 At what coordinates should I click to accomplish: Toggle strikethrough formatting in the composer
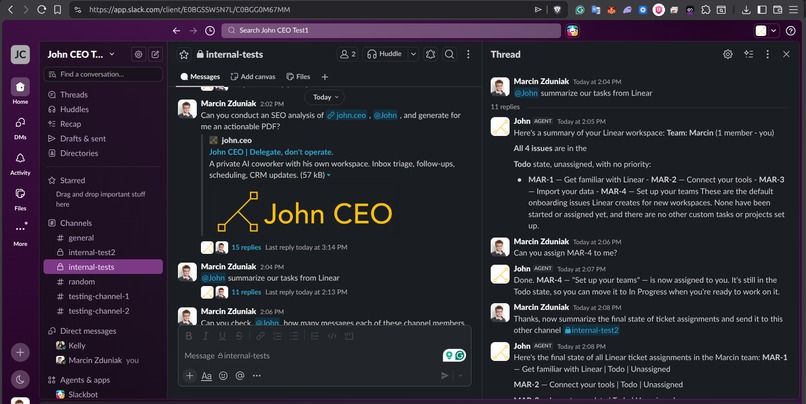(239, 336)
